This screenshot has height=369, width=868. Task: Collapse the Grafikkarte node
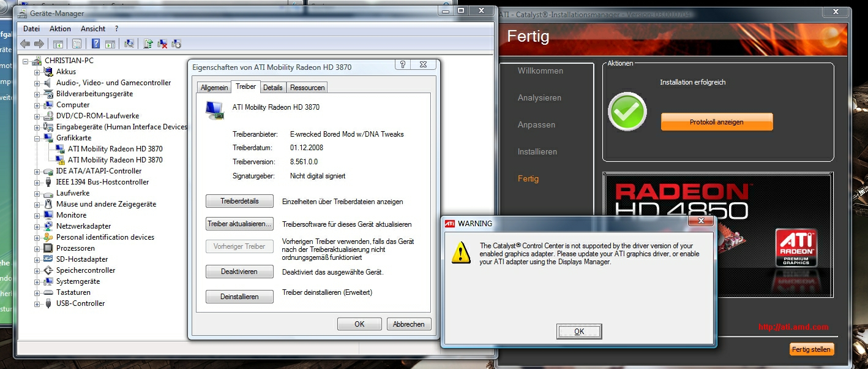pyautogui.click(x=37, y=138)
